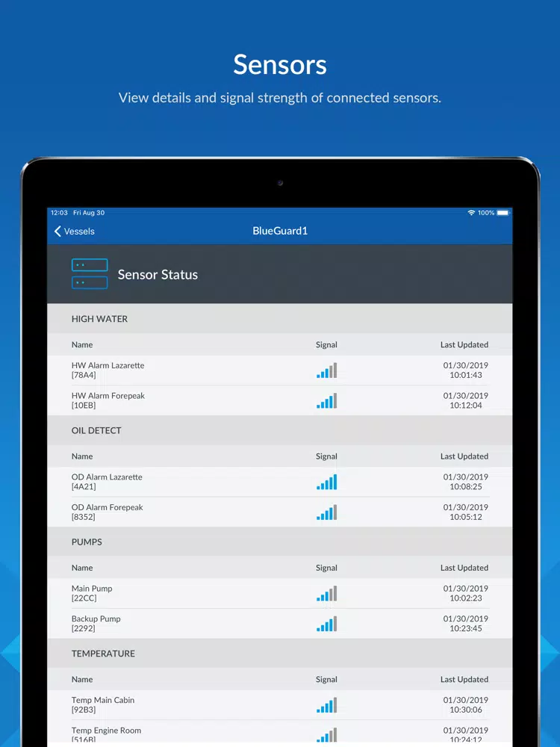The width and height of the screenshot is (560, 747).
Task: Click signal bars for HW Alarm Forepeak
Action: coord(327,400)
